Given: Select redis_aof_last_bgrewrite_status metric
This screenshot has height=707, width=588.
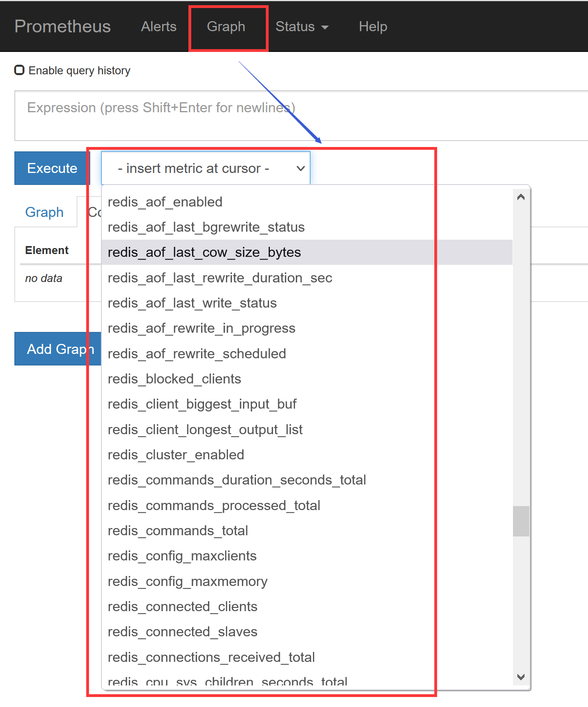Looking at the screenshot, I should point(307,227).
